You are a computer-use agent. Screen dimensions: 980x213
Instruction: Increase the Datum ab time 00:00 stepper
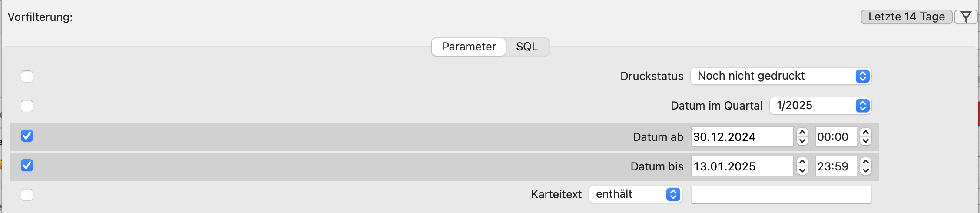(866, 133)
